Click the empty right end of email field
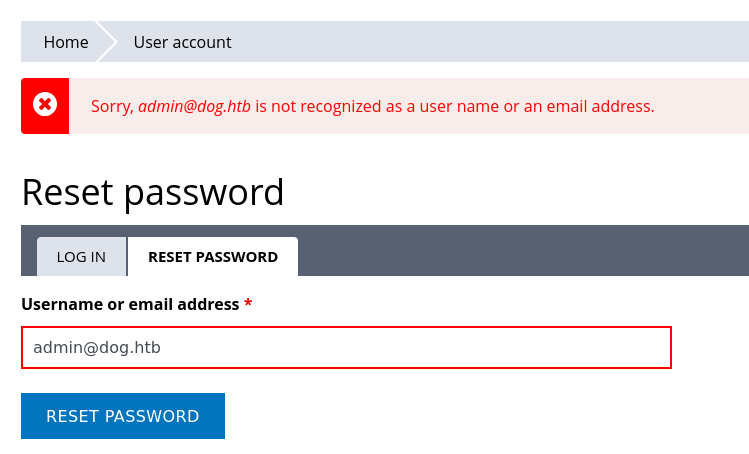Viewport: 749px width, 454px height. [x=600, y=348]
